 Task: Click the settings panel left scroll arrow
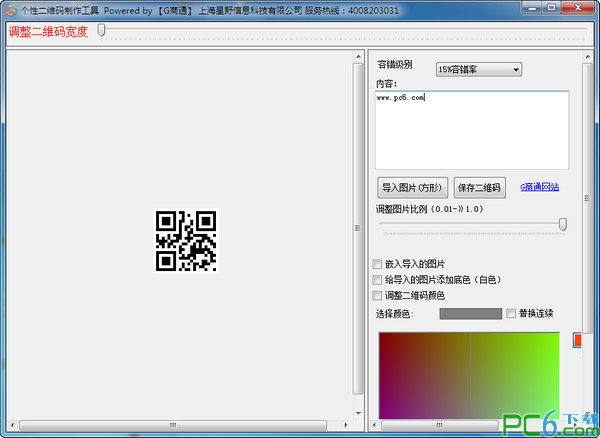tap(374, 425)
